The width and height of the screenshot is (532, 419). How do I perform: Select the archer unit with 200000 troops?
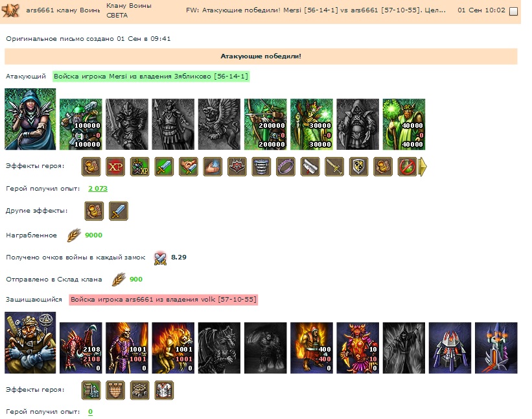[265, 125]
